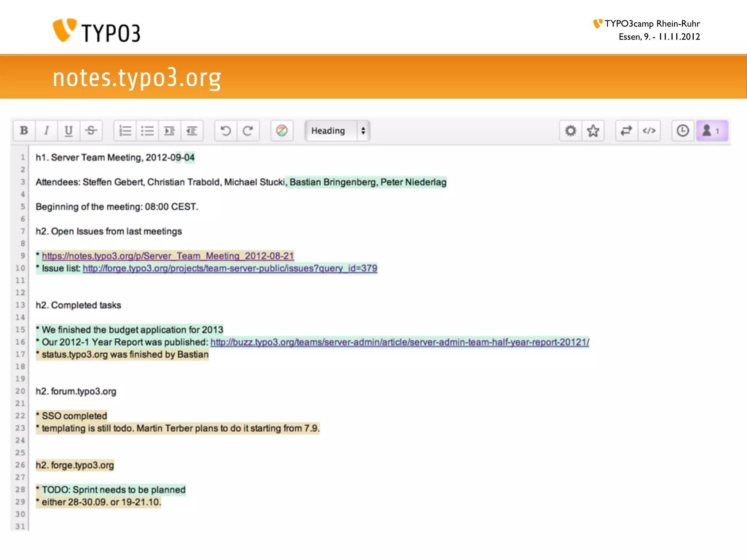The width and height of the screenshot is (747, 560).
Task: Open pad settings via the gear icon
Action: pos(570,131)
